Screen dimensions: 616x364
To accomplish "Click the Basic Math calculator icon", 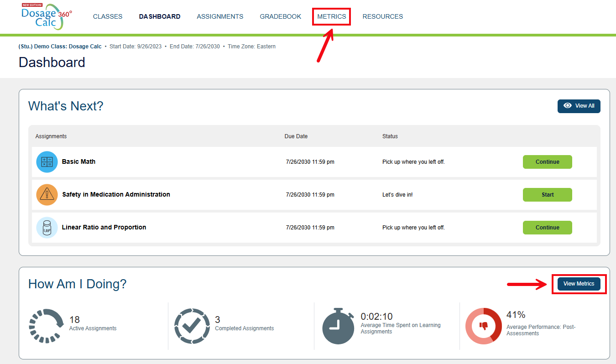I will click(x=47, y=161).
